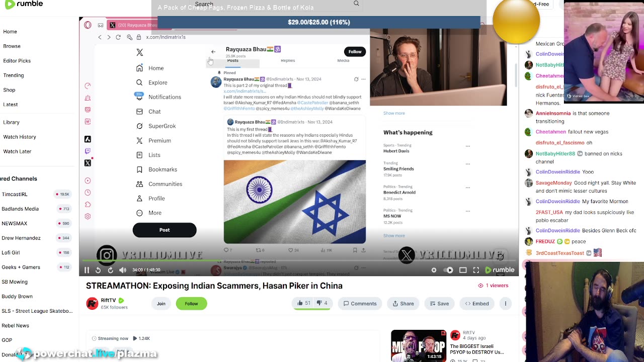Click the thumbs down dislike button
The image size is (644, 362).
322,303
